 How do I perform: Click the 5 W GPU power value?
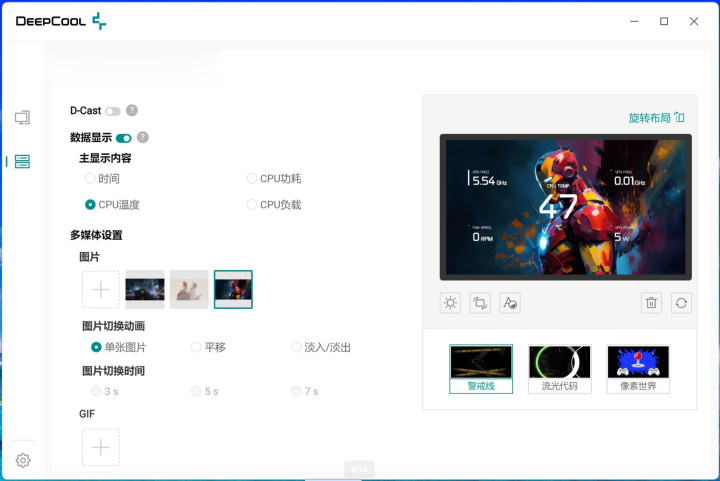coord(622,237)
